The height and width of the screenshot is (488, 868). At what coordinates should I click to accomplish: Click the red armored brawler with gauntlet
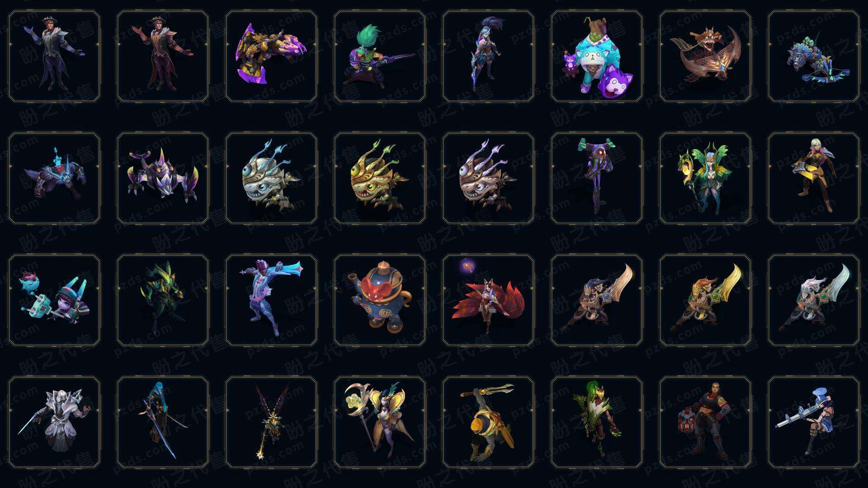click(x=705, y=422)
